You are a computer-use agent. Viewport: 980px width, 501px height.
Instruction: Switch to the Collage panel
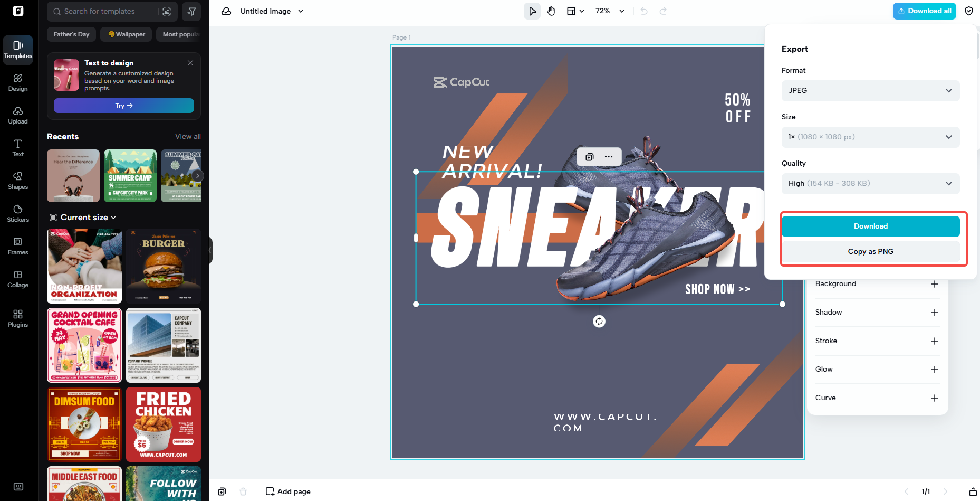pyautogui.click(x=17, y=278)
